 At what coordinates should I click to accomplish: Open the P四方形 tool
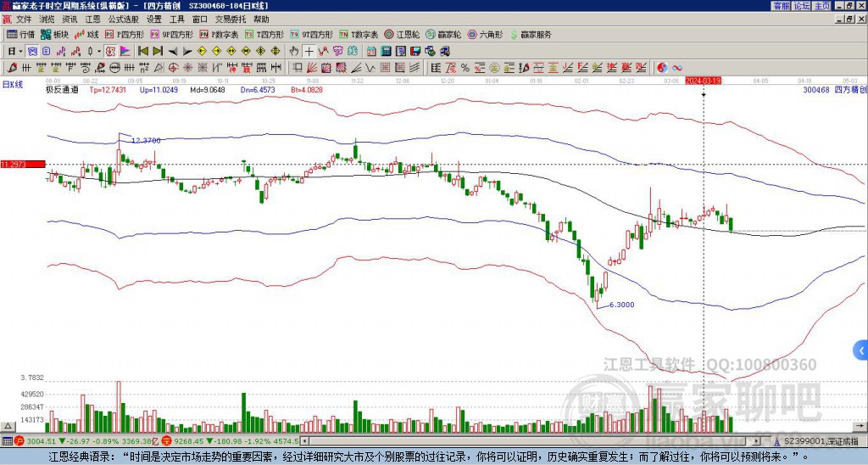pyautogui.click(x=125, y=34)
